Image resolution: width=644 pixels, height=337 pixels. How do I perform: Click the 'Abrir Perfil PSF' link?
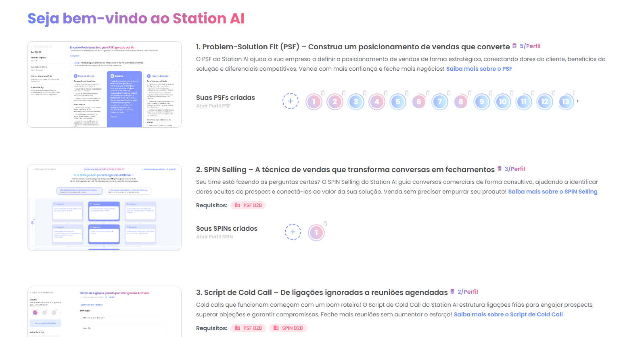213,106
